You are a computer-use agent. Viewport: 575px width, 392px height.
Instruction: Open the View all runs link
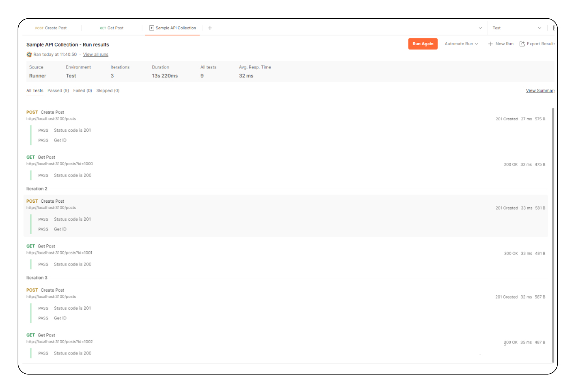pos(95,54)
